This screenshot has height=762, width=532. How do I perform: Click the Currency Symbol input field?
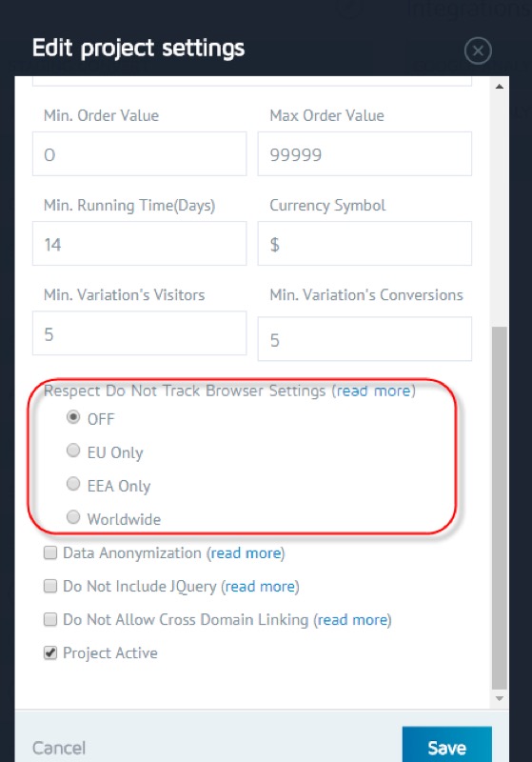click(x=365, y=244)
